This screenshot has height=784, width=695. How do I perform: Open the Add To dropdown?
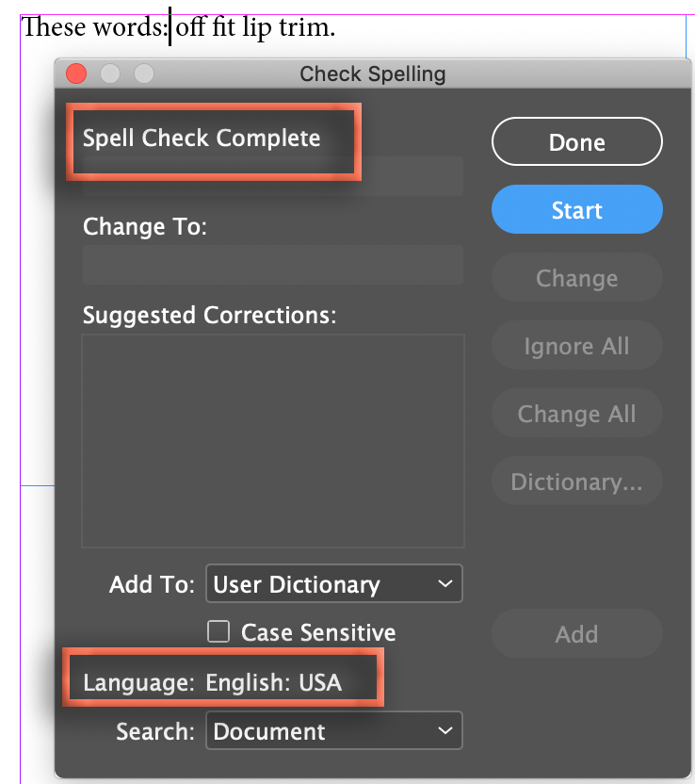click(x=334, y=583)
